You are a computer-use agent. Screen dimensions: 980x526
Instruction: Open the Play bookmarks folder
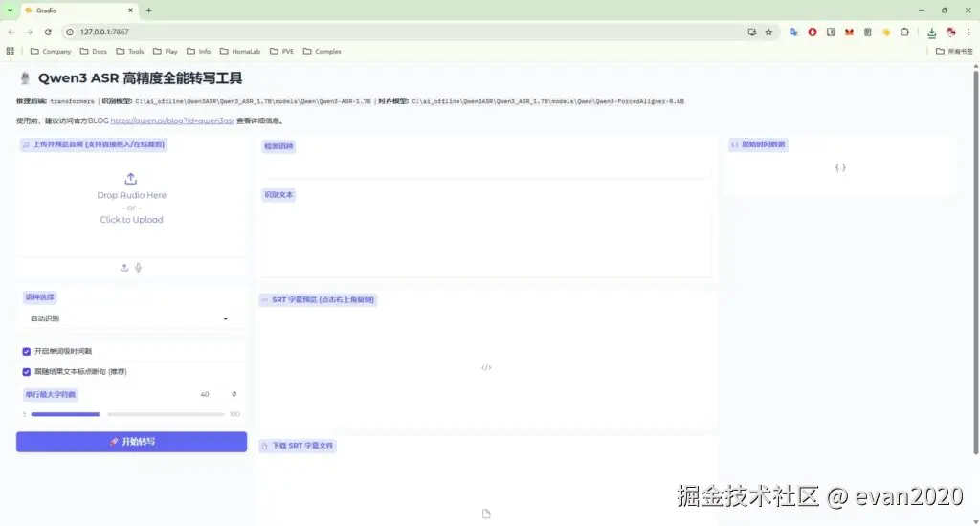pos(166,52)
